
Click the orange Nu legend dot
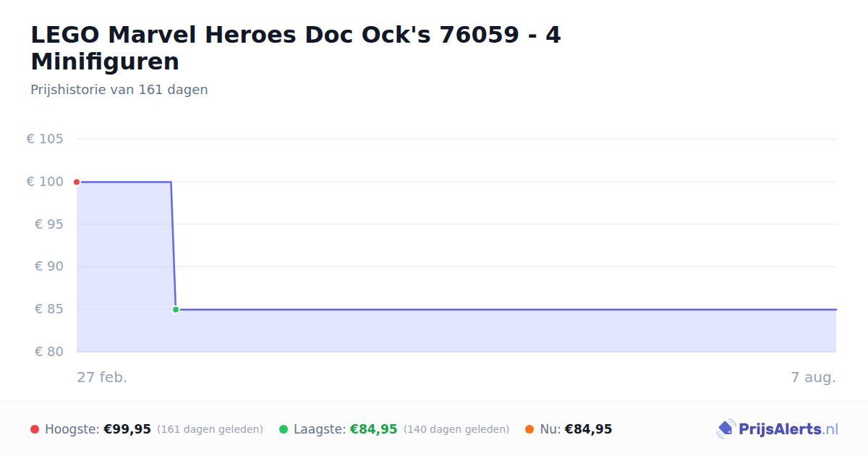coord(529,429)
